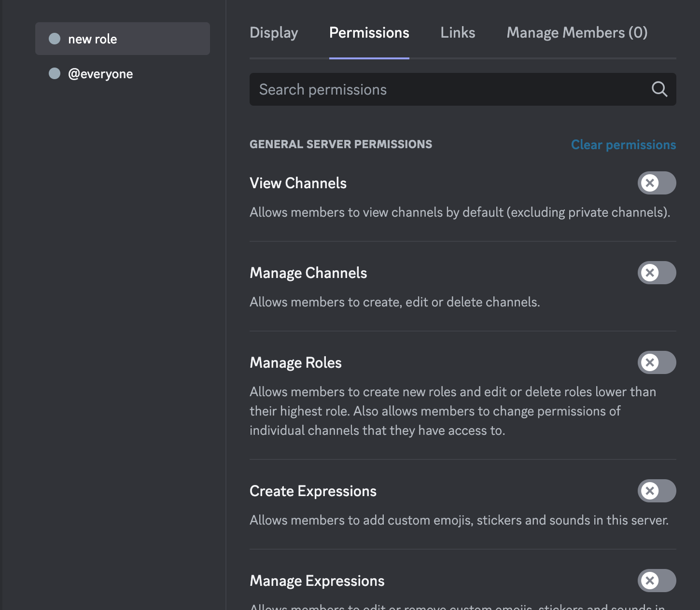The height and width of the screenshot is (610, 700).
Task: Open the Links tab
Action: [x=457, y=32]
